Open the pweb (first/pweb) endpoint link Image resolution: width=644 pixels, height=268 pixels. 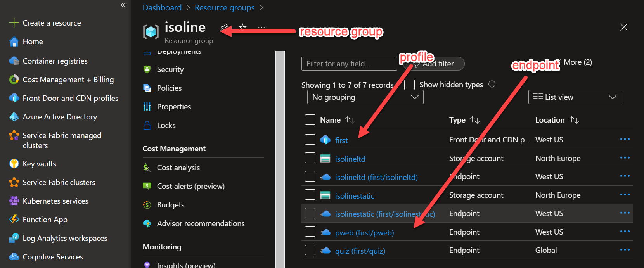click(x=364, y=233)
